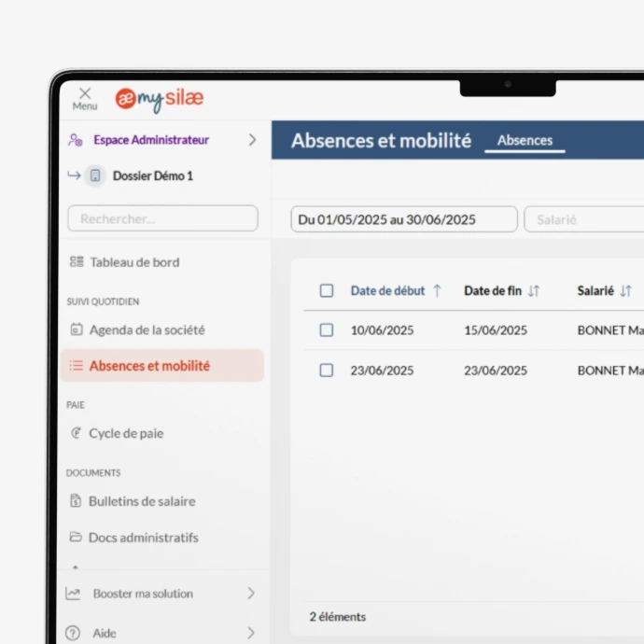Screen dimensions: 644x644
Task: Sort by Salarié column header
Action: coord(595,291)
